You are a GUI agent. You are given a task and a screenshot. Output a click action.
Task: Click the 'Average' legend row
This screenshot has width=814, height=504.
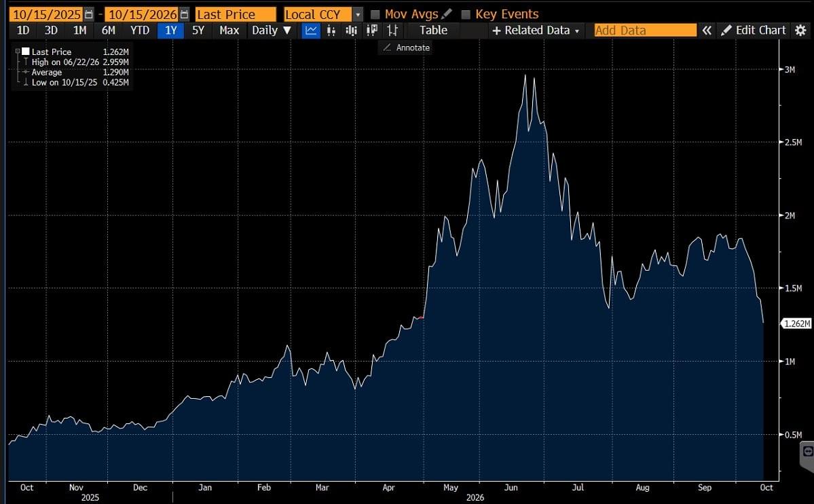(x=76, y=72)
